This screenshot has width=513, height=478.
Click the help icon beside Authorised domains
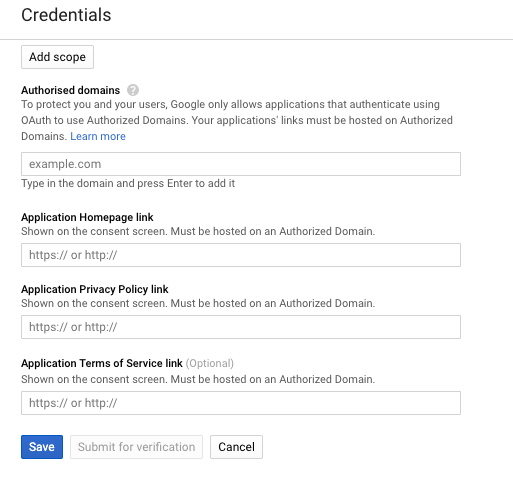(133, 90)
